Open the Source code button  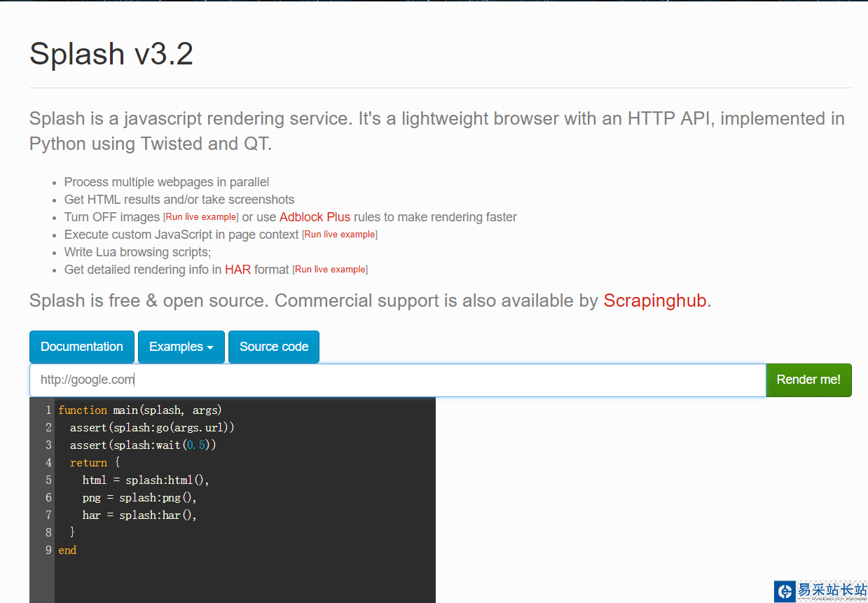(274, 347)
